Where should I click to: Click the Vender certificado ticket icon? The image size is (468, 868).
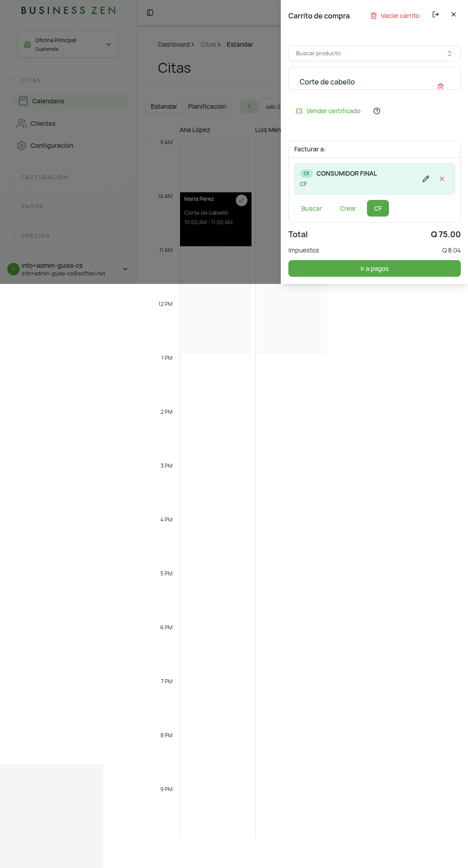(x=299, y=111)
